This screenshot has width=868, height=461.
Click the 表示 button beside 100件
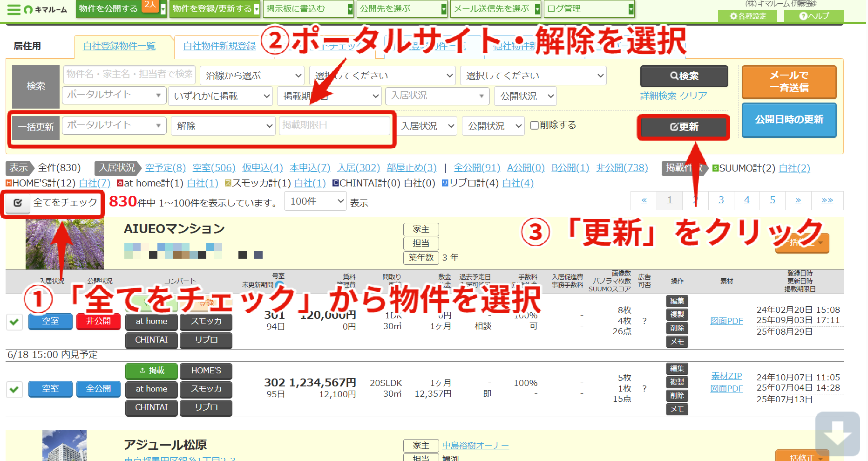pos(359,203)
